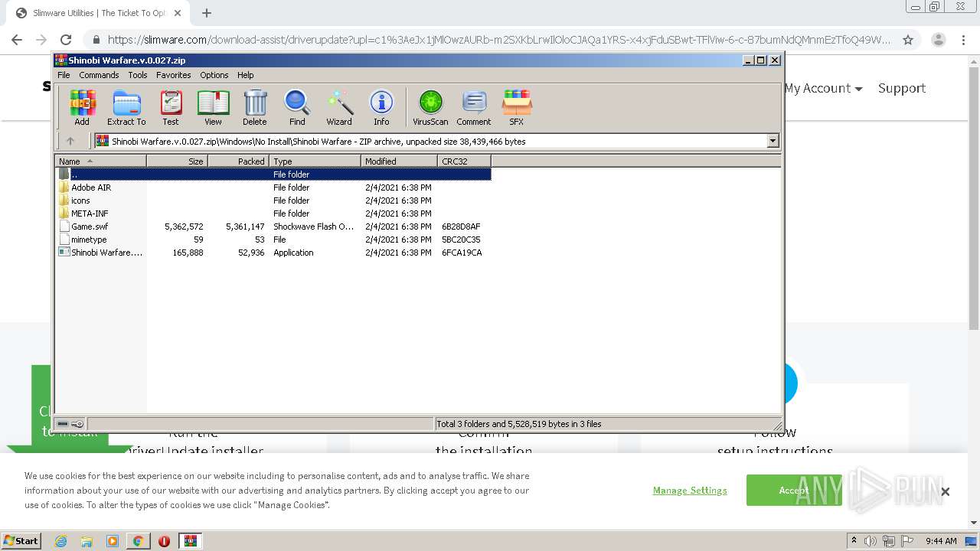The height and width of the screenshot is (551, 980).
Task: Click the Delete trash can icon
Action: pyautogui.click(x=255, y=107)
